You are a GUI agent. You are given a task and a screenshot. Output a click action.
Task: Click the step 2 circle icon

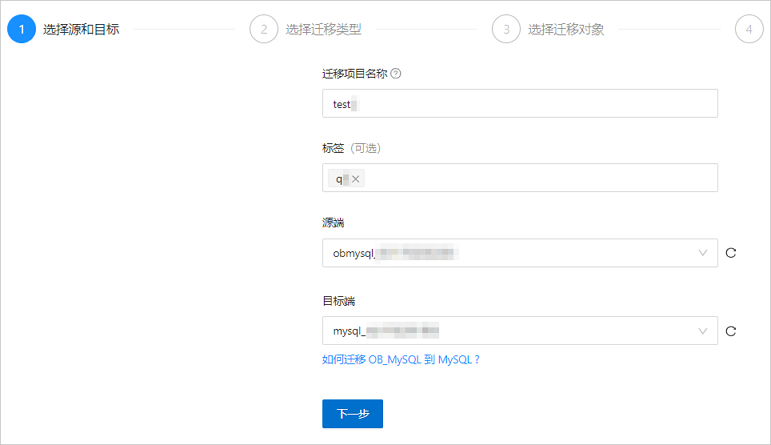[264, 29]
